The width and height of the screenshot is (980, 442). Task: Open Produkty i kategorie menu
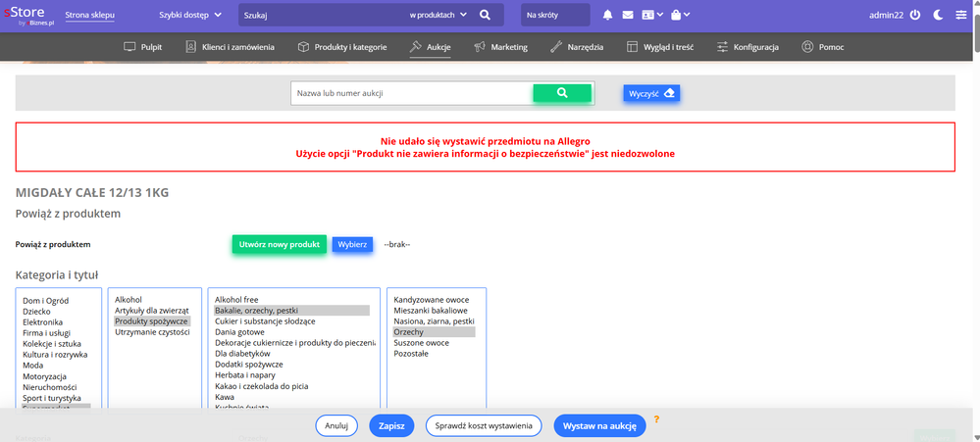click(x=342, y=47)
